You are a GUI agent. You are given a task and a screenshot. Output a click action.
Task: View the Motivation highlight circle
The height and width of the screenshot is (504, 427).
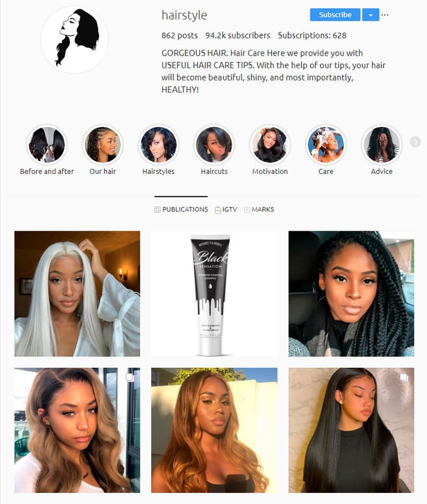(270, 145)
